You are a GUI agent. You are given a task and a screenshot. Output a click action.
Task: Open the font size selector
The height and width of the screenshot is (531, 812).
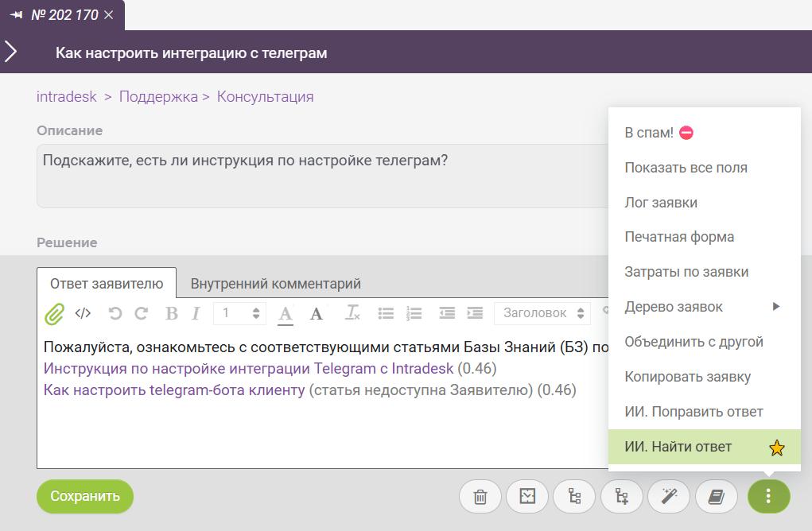pos(239,313)
